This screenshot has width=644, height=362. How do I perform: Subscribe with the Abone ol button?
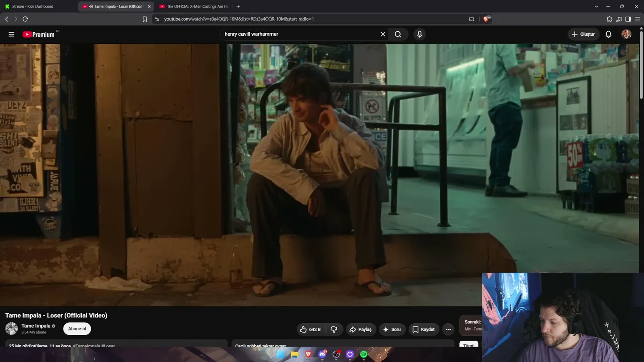coord(77,329)
